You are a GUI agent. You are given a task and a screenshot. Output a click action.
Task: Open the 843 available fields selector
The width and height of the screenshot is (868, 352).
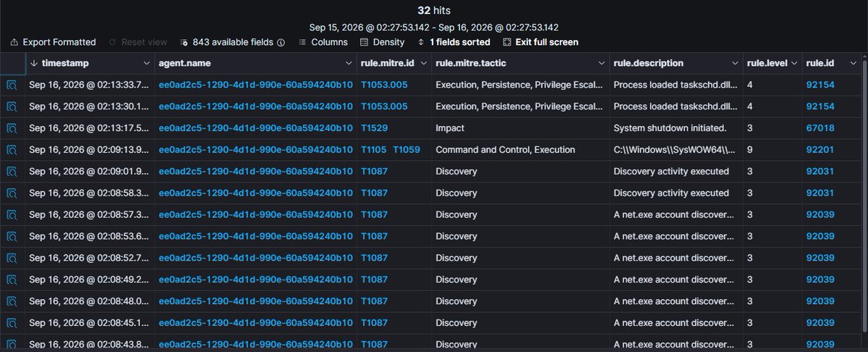[x=226, y=42]
